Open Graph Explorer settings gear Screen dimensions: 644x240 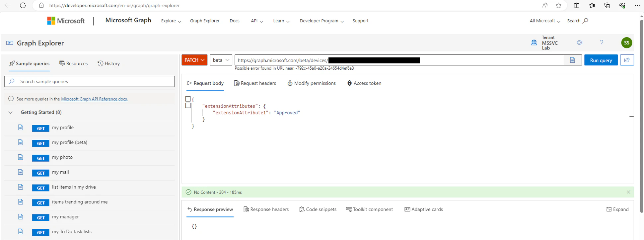[x=580, y=42]
